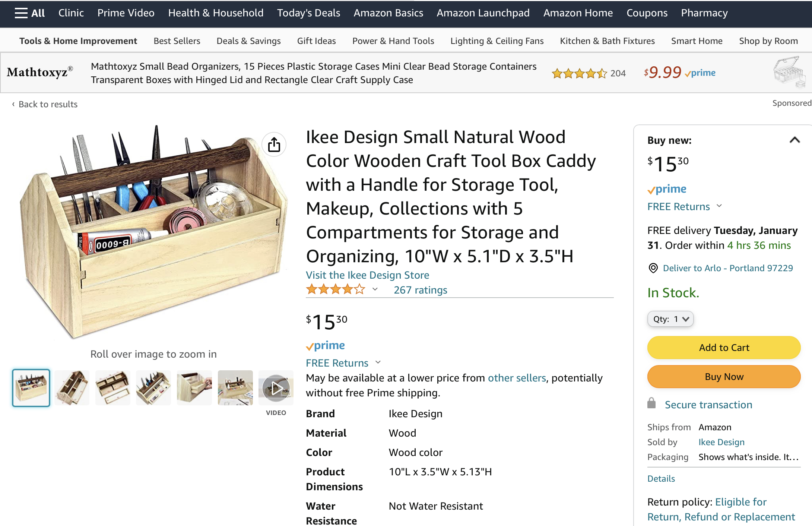Click the Mathtoxyz brand logo
This screenshot has width=812, height=526.
tap(40, 72)
